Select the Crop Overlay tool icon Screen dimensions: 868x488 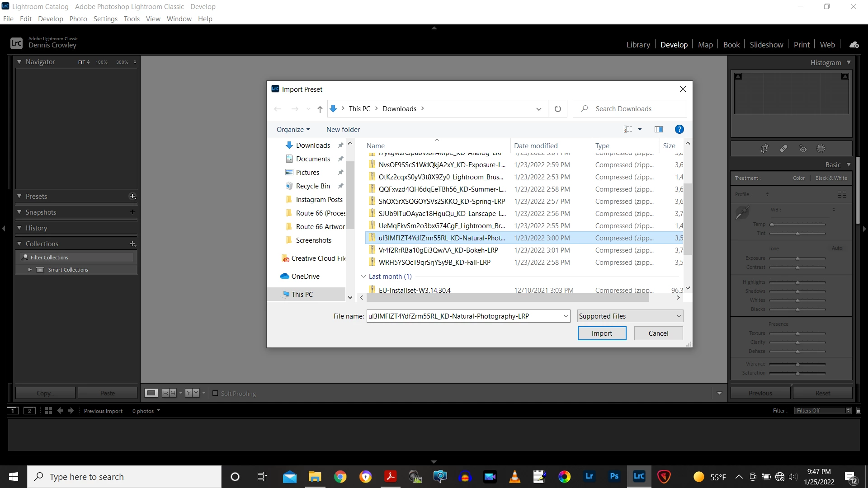tap(764, 149)
